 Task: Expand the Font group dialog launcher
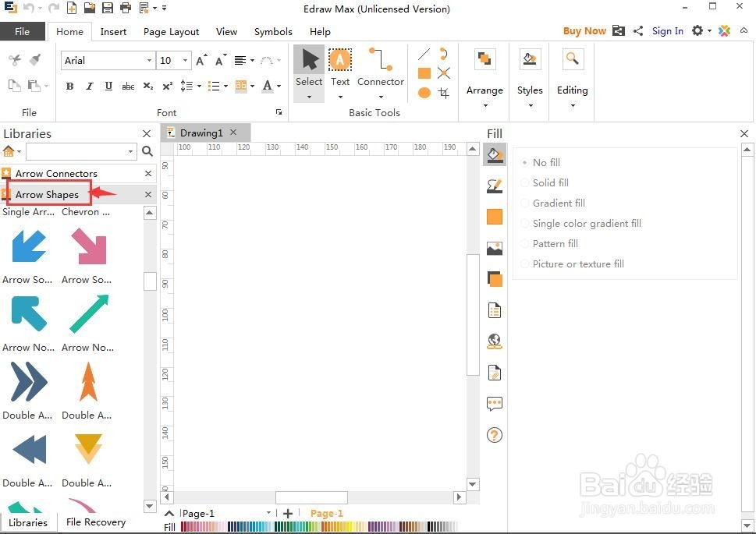point(279,111)
